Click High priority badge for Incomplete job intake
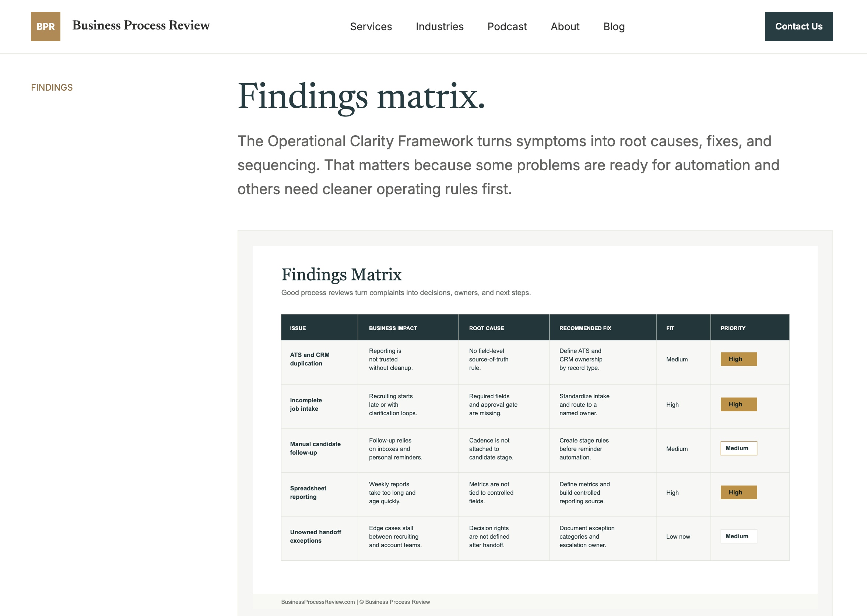Viewport: 867px width, 616px height. (x=738, y=405)
